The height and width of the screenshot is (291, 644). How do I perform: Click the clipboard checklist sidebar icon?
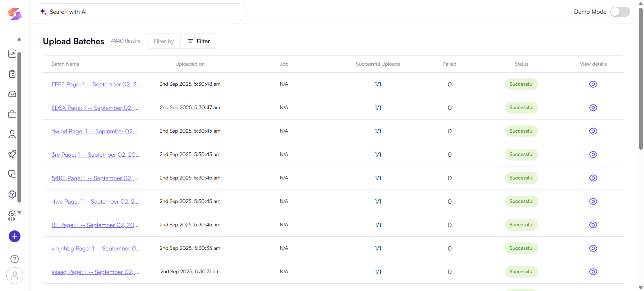pyautogui.click(x=12, y=74)
